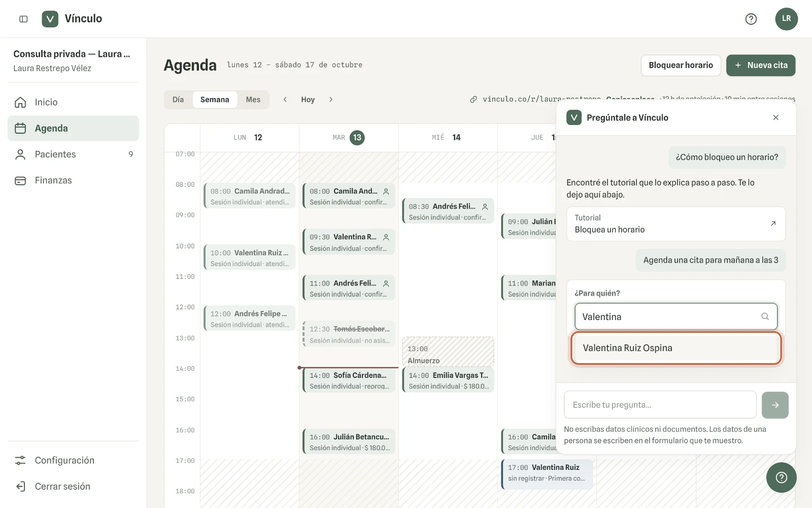Go to the next week
The width and height of the screenshot is (812, 508).
click(331, 100)
